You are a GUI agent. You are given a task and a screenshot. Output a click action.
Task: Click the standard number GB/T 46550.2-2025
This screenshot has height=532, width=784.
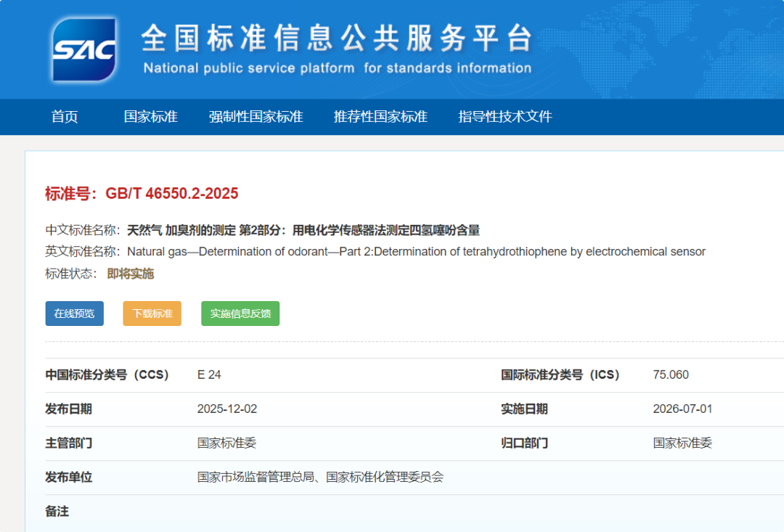tap(171, 194)
